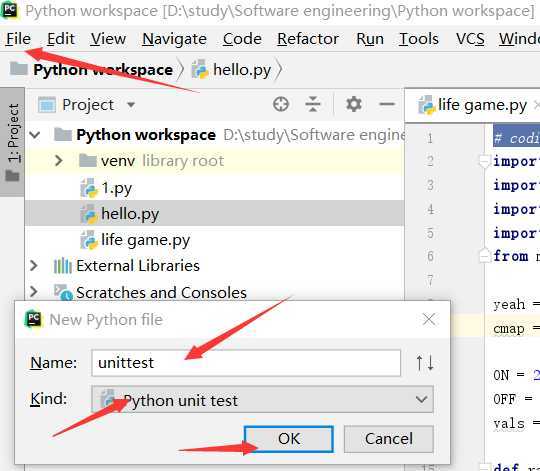Click OK in New Python file dialog

pyautogui.click(x=289, y=439)
